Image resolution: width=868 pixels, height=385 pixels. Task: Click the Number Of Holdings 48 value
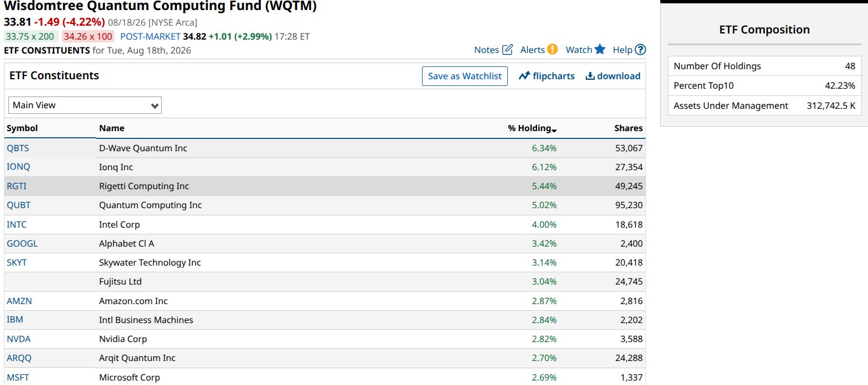pos(850,66)
